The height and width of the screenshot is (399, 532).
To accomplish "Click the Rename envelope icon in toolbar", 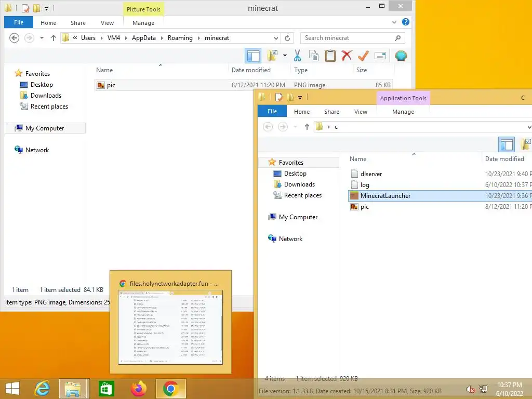I will click(x=380, y=56).
